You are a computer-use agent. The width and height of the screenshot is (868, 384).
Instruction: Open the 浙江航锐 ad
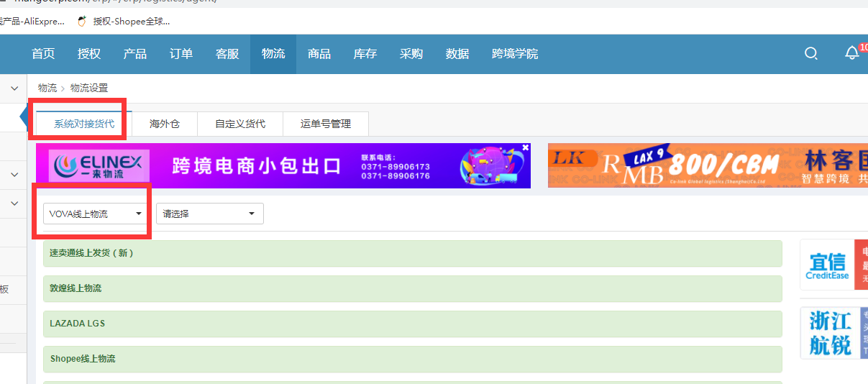point(833,333)
